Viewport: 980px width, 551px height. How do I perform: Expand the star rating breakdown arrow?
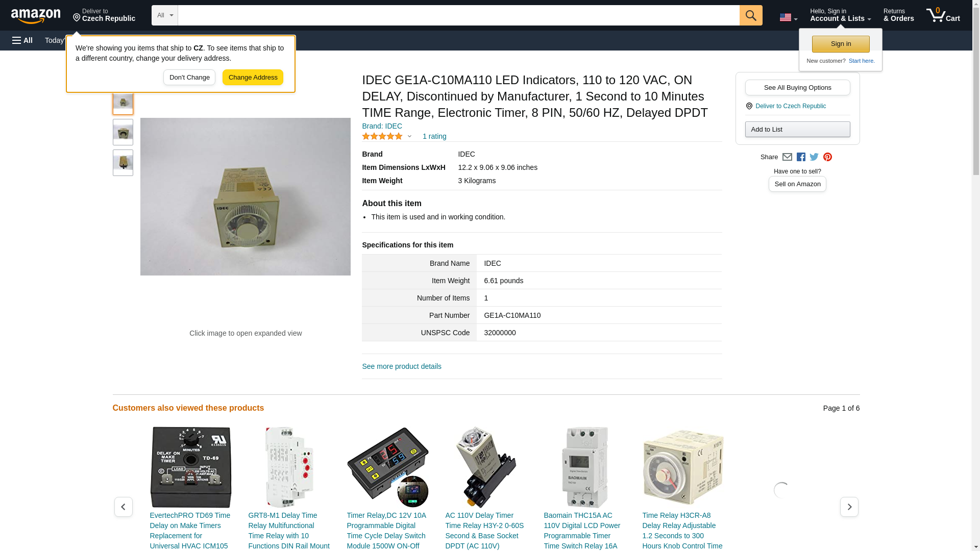coord(409,136)
